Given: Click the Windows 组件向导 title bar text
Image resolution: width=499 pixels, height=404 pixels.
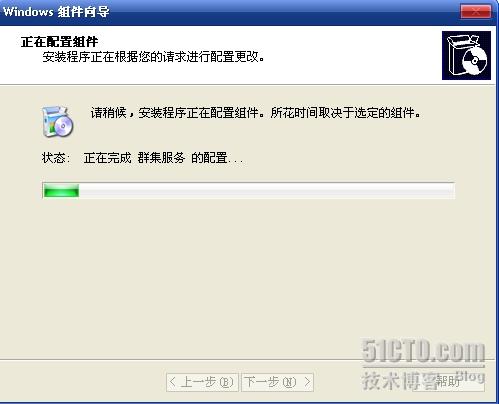Looking at the screenshot, I should coord(56,12).
